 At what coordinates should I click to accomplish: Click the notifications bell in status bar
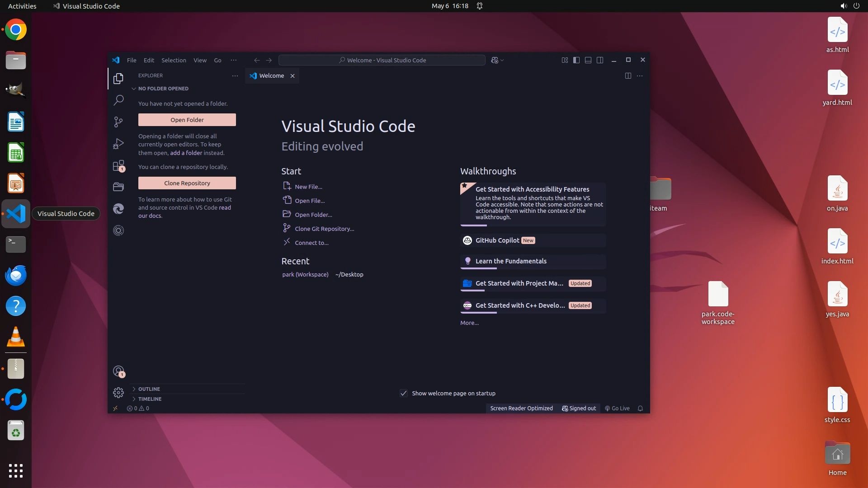click(640, 408)
